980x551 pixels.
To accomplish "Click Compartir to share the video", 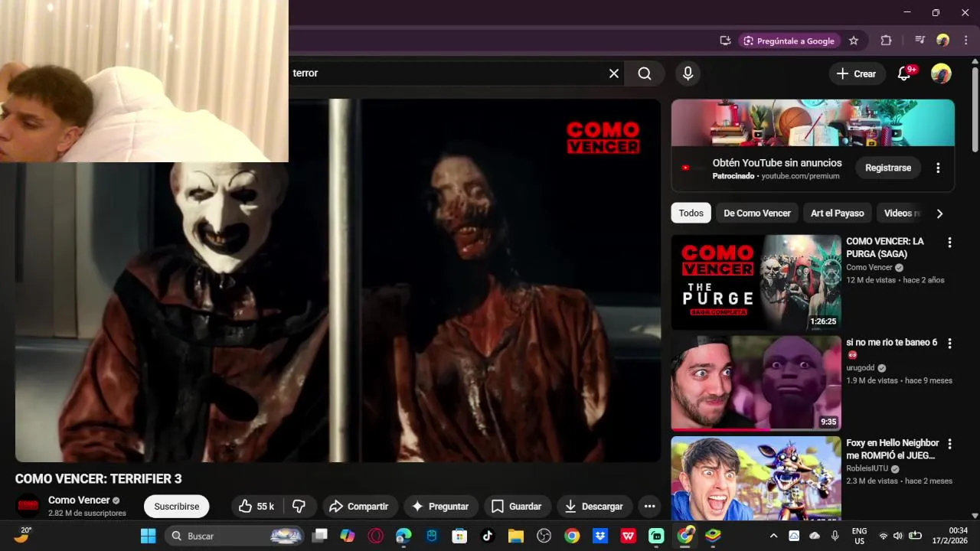I will [x=359, y=507].
